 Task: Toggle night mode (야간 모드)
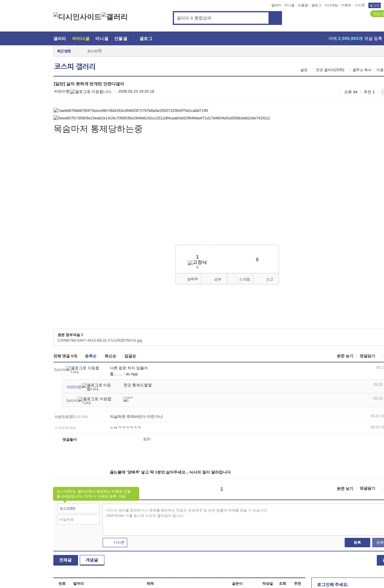click(377, 14)
